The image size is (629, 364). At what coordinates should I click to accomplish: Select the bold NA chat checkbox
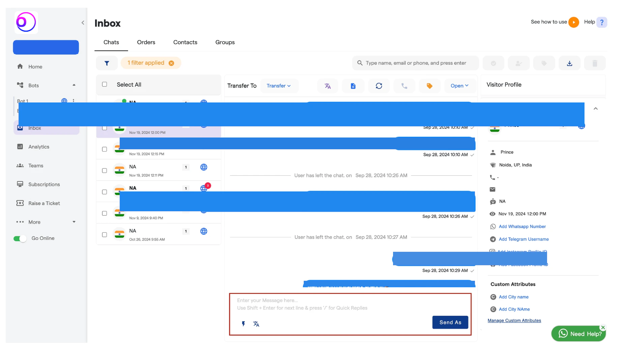[104, 192]
